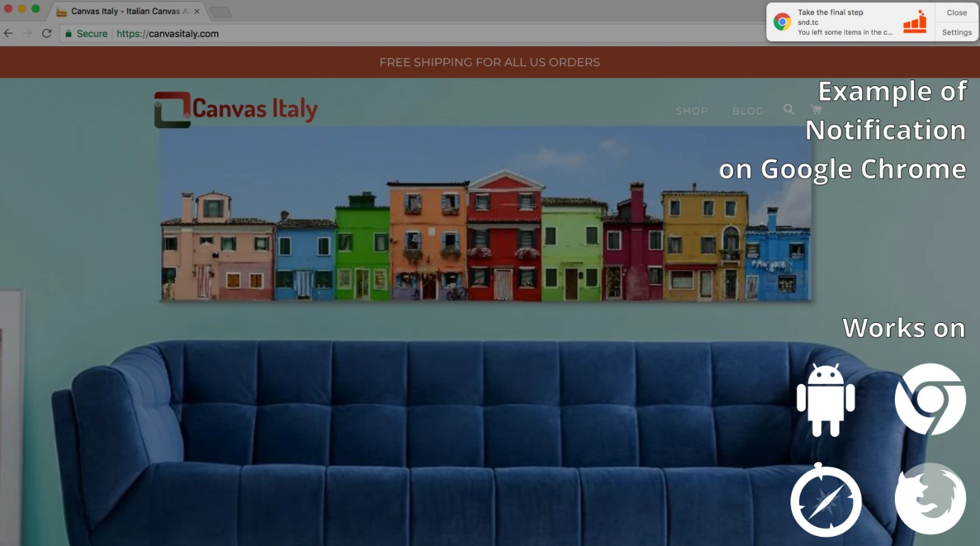Click the browser forward arrow
This screenshot has width=980, height=546.
pos(27,33)
